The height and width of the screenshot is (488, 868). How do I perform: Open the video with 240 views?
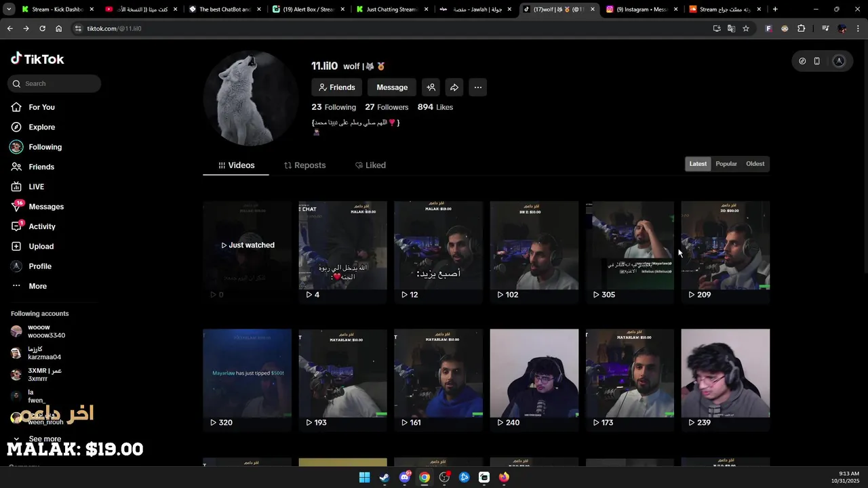[534, 380]
